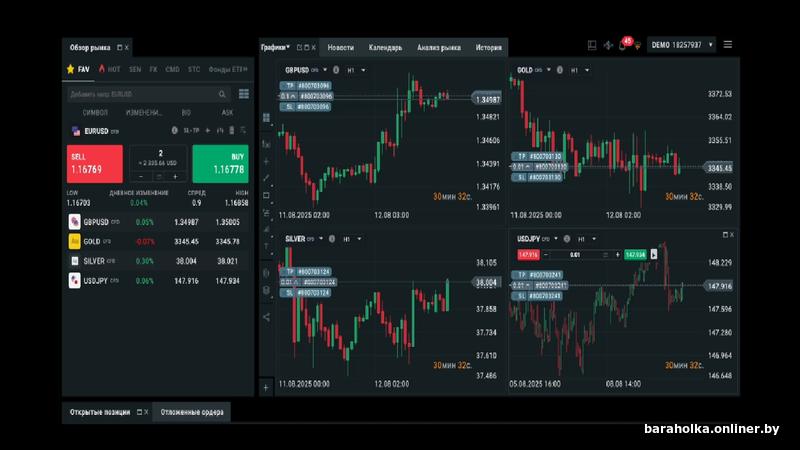Open the История tab
This screenshot has height=450, width=800.
(x=488, y=47)
